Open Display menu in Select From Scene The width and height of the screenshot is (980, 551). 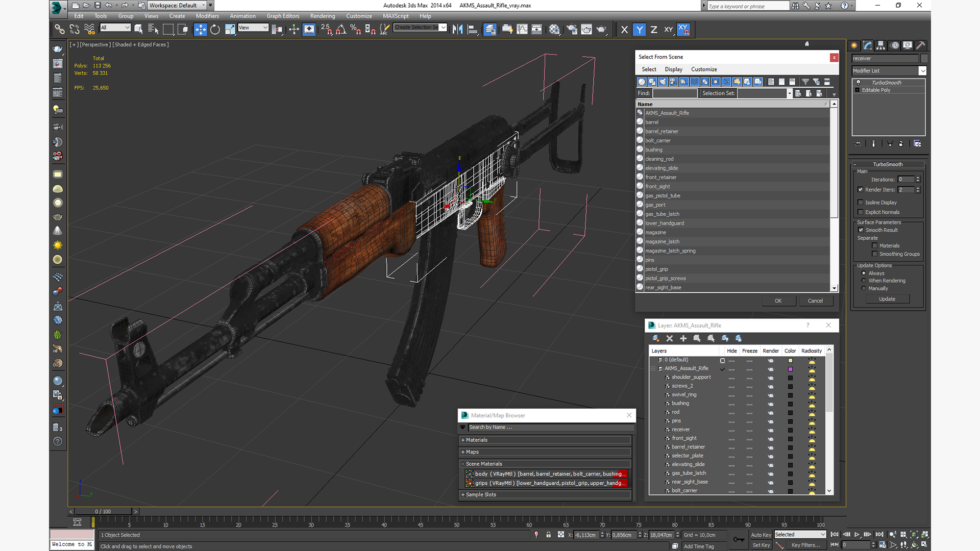tap(673, 69)
